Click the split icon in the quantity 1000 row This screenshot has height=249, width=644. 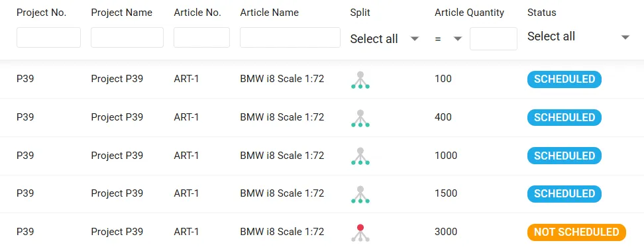(x=360, y=156)
